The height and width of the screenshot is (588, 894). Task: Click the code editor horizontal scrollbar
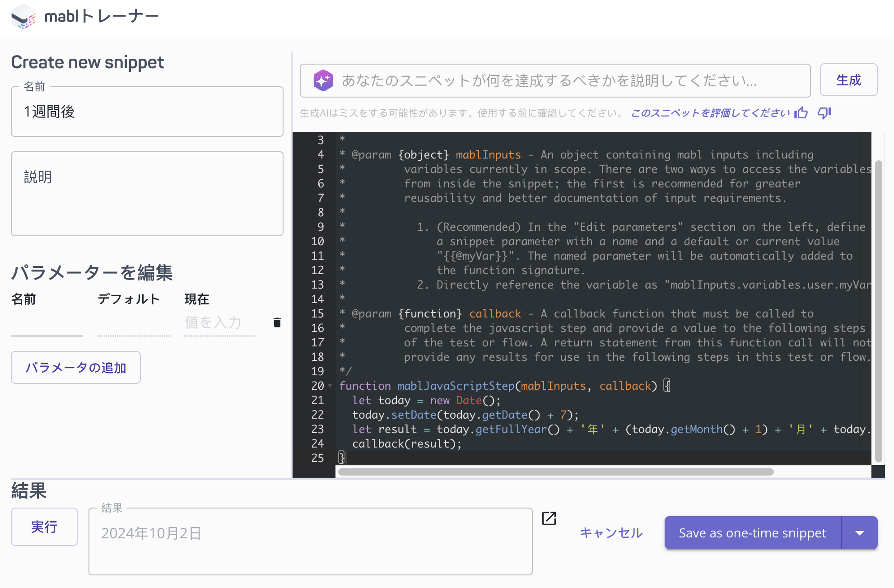tap(555, 472)
